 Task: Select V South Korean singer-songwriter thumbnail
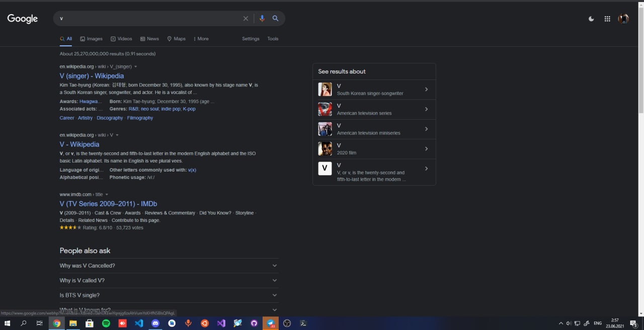[x=325, y=90]
